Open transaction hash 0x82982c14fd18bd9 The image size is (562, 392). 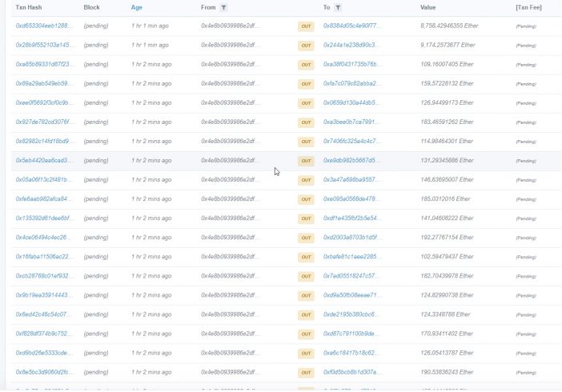click(45, 141)
